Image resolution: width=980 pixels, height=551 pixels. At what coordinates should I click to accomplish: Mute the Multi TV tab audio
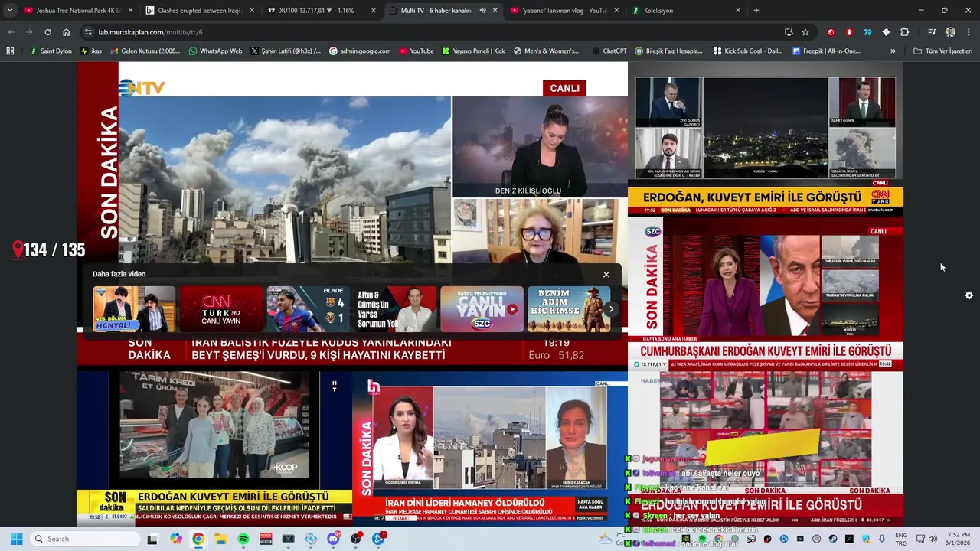pos(482,11)
